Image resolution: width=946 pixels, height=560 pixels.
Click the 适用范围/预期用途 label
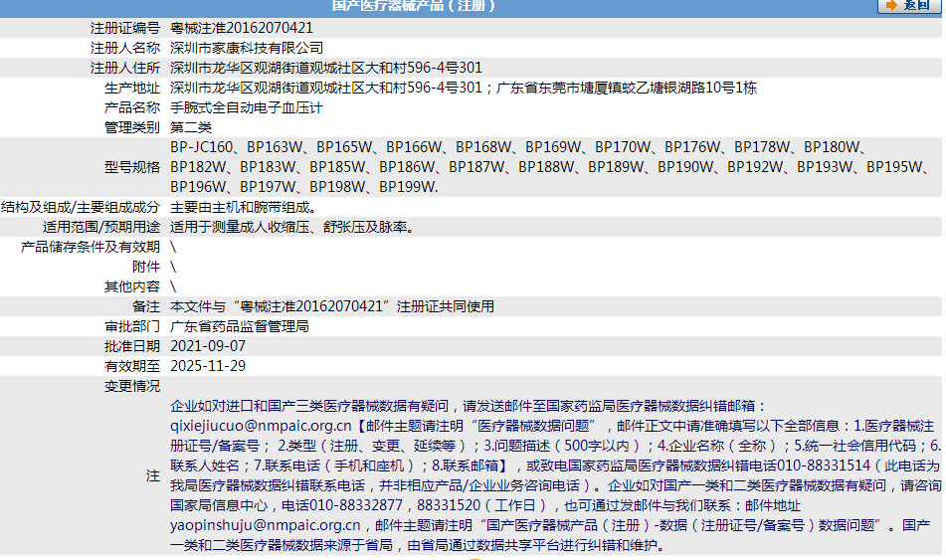[x=100, y=227]
